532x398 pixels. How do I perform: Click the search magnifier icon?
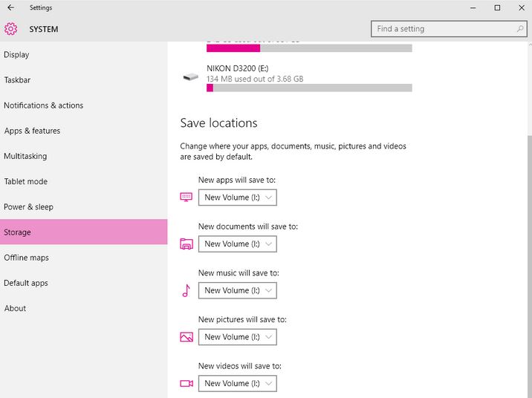point(520,29)
